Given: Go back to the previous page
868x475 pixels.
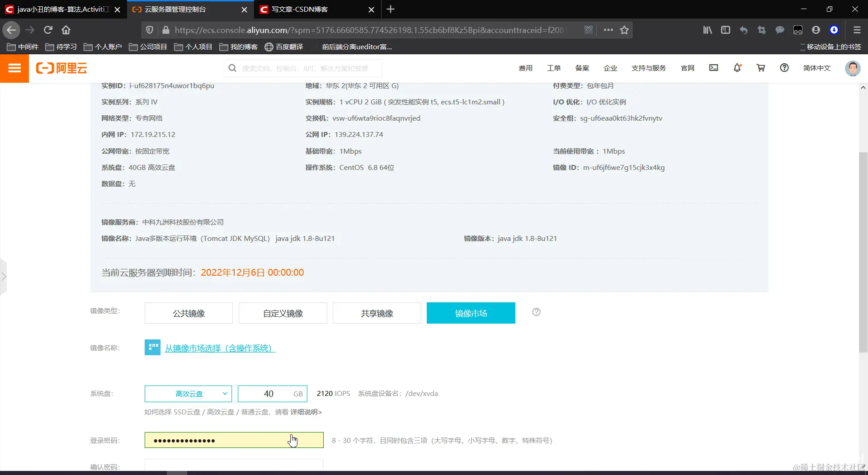Looking at the screenshot, I should point(11,30).
